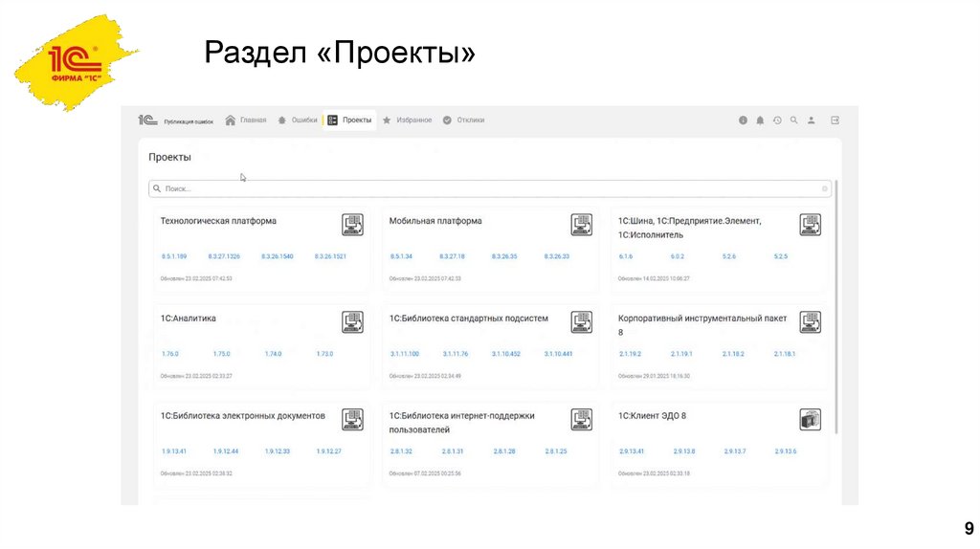The height and width of the screenshot is (549, 980).
Task: Open version 3.1.10.452 link
Action: click(x=505, y=354)
